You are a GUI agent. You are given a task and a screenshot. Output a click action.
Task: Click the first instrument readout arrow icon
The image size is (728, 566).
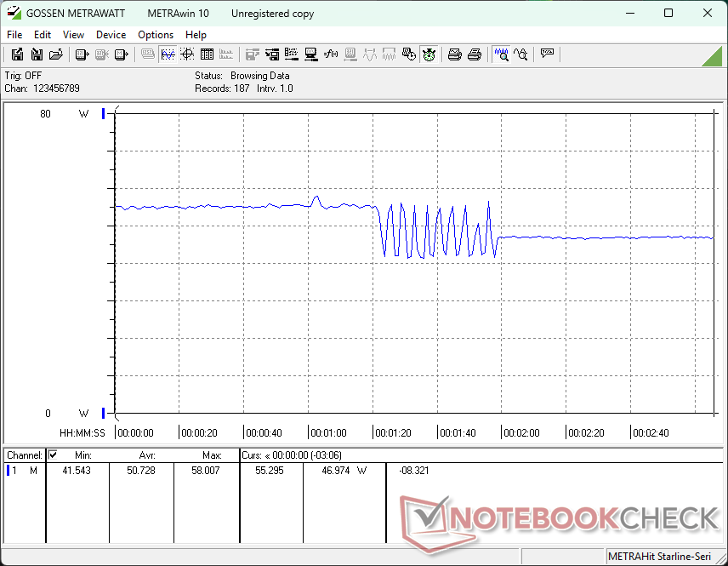point(82,54)
